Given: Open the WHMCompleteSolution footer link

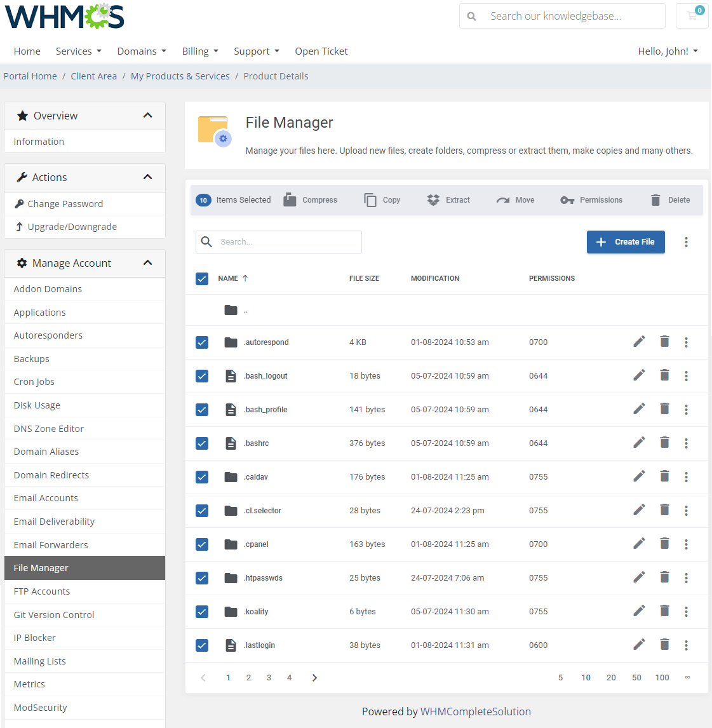Looking at the screenshot, I should point(475,711).
